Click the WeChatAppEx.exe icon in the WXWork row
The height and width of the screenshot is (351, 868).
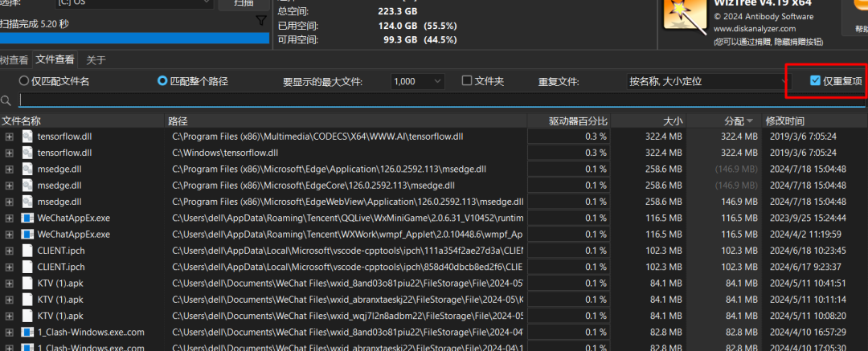[x=27, y=235]
